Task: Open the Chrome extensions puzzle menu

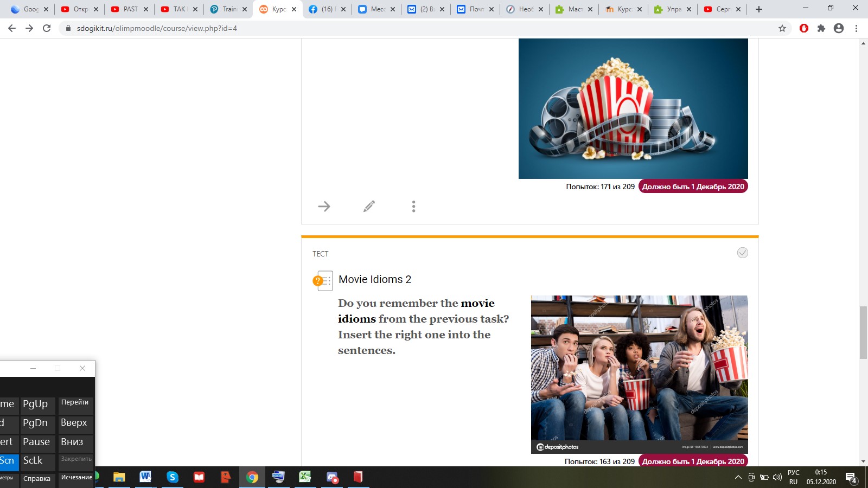Action: coord(821,28)
